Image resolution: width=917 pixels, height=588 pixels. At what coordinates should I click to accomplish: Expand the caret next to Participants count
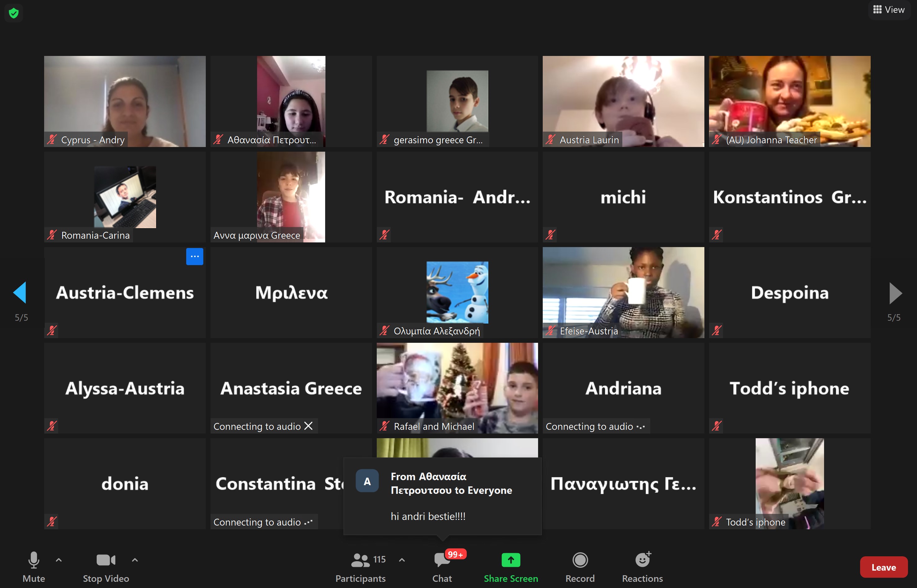pos(402,560)
